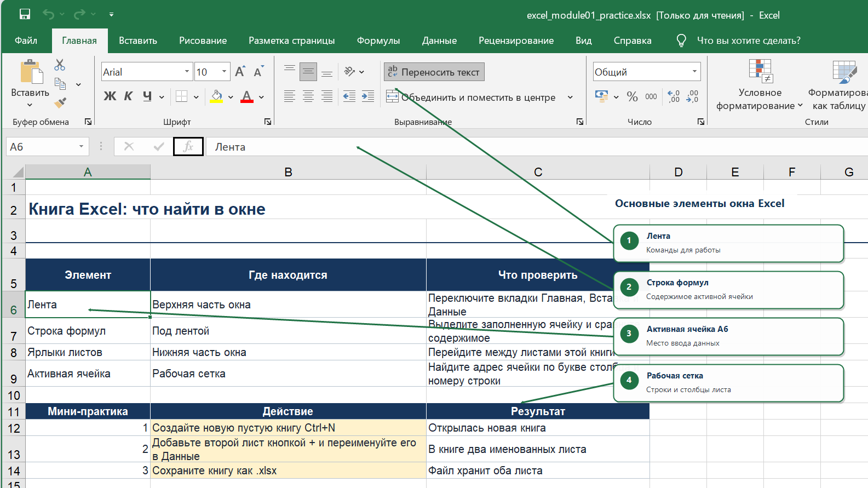Image resolution: width=868 pixels, height=488 pixels.
Task: Click the Вставить paste icon
Action: click(31, 72)
